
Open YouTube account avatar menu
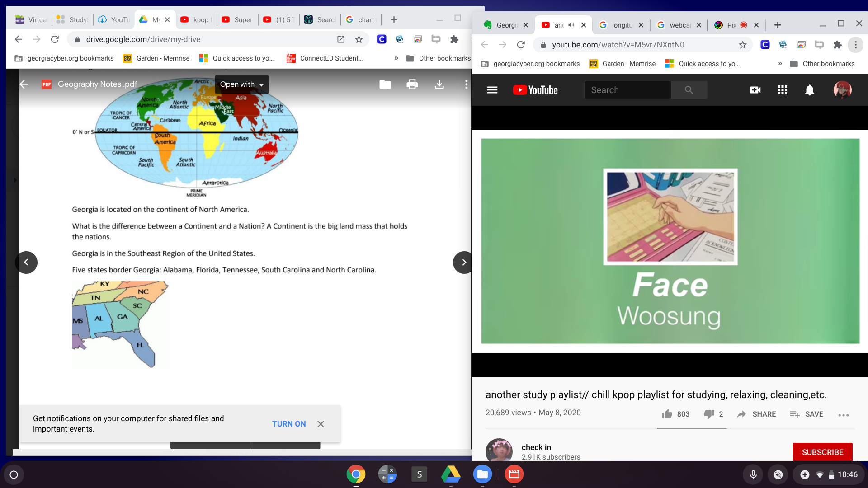(843, 90)
